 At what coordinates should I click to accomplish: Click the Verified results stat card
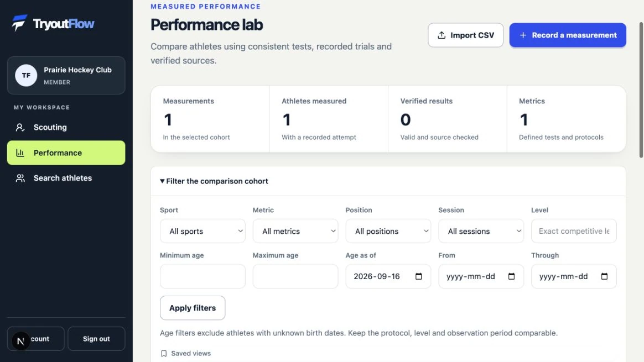click(x=447, y=119)
